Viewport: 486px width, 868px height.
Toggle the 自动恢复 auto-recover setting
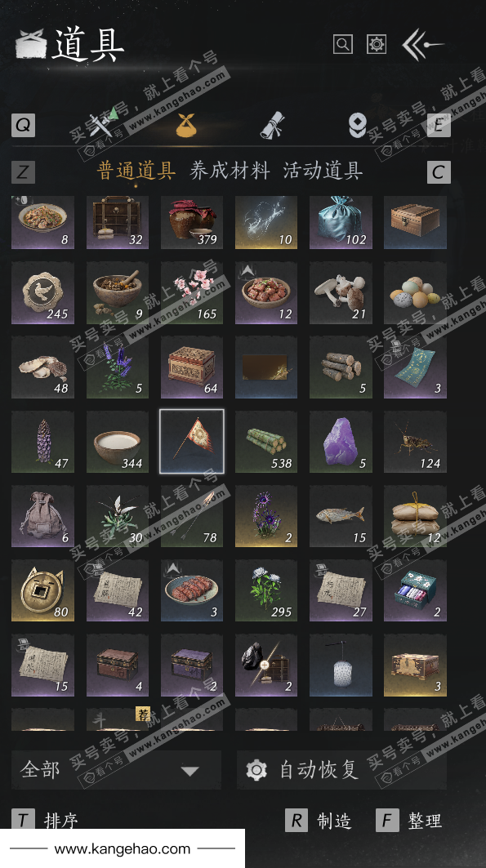click(x=341, y=769)
